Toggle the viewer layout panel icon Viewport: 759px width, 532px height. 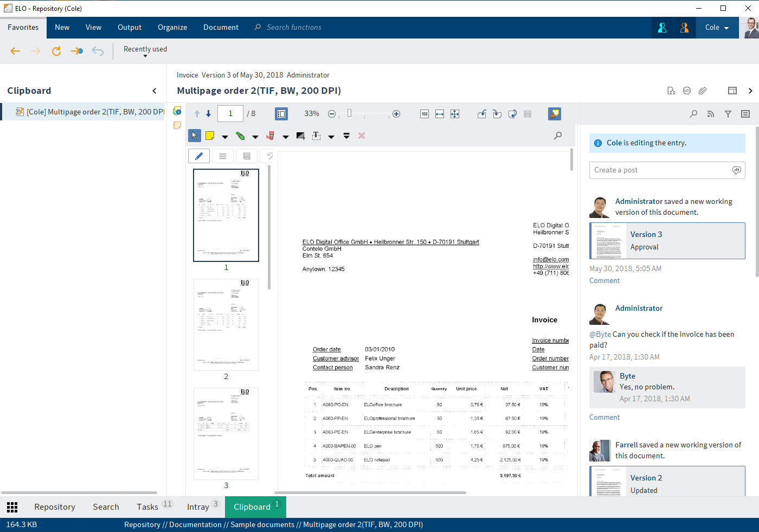tap(732, 91)
